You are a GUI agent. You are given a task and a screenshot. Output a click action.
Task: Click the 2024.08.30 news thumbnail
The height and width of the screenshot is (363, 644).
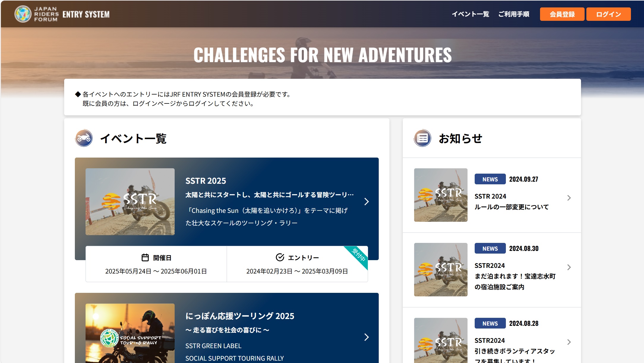pos(441,270)
